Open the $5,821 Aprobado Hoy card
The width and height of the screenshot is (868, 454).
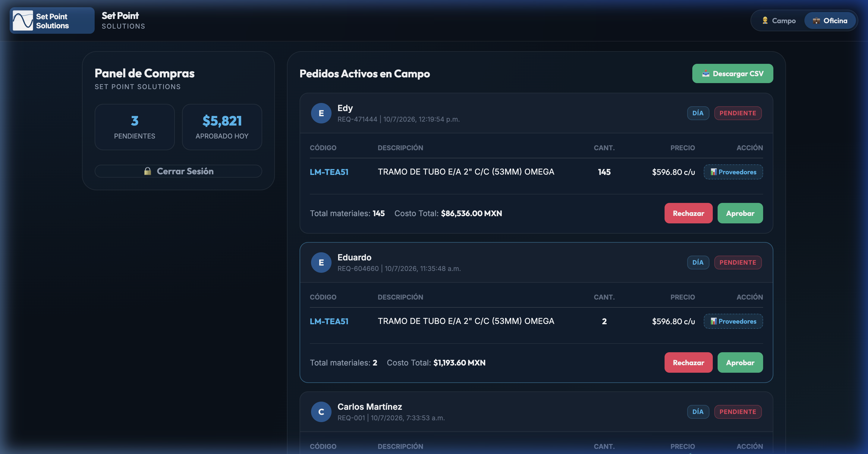coord(222,127)
